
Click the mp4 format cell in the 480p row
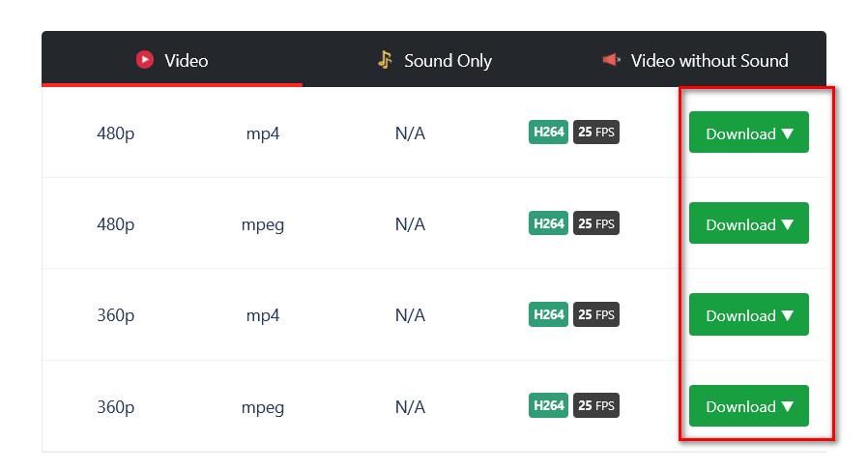pyautogui.click(x=263, y=133)
